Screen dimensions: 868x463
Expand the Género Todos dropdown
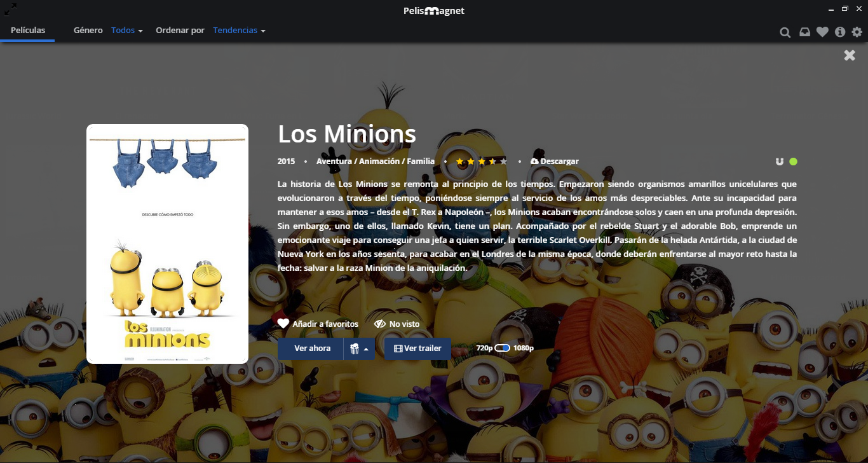(127, 31)
